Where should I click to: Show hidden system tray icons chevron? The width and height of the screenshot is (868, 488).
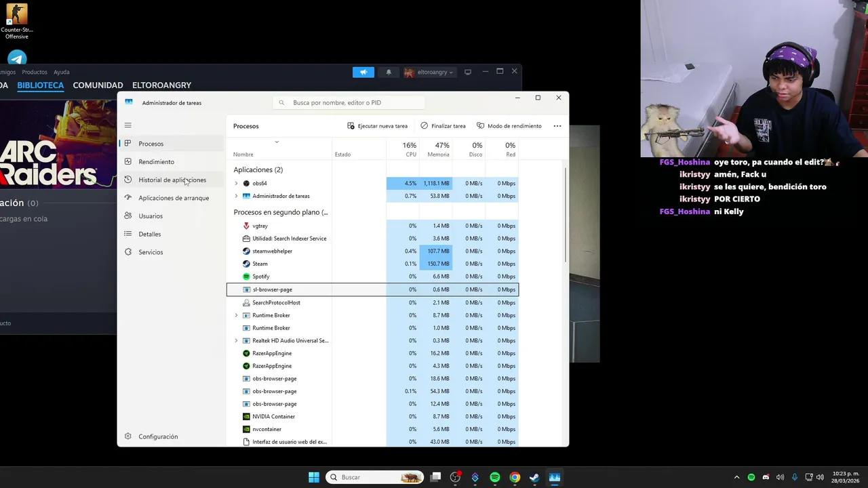click(737, 477)
